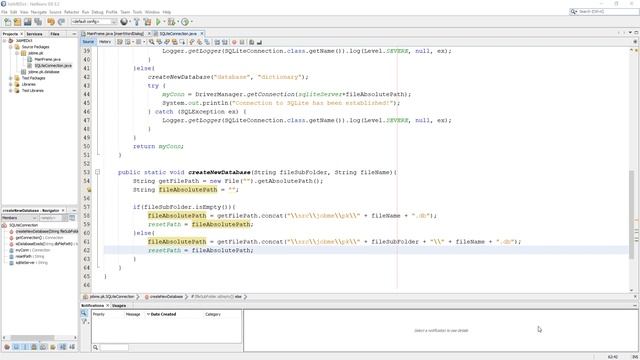This screenshot has height=360, width=640.
Task: Toggle Show Fields filter in Navigator
Action: [16, 347]
